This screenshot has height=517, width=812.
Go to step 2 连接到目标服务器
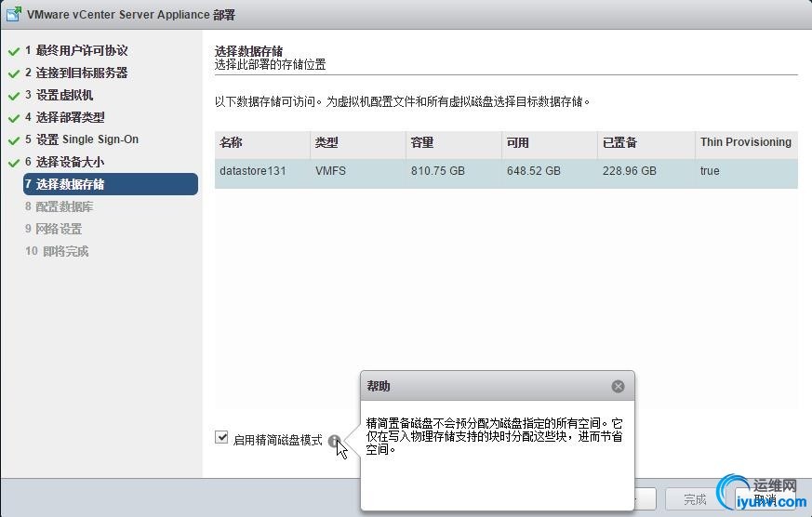[76, 73]
